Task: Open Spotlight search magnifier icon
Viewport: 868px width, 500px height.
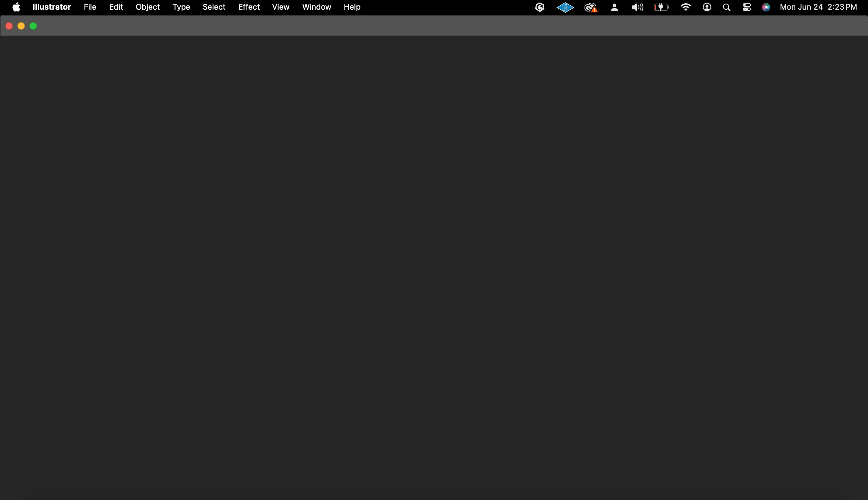Action: coord(726,7)
